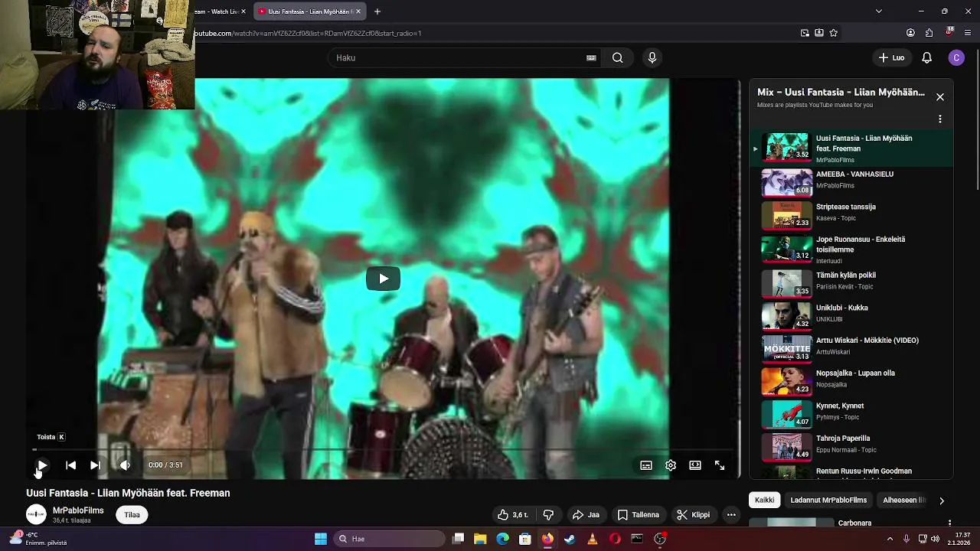Switch the player to theater mode
This screenshot has height=551, width=980.
pos(695,465)
